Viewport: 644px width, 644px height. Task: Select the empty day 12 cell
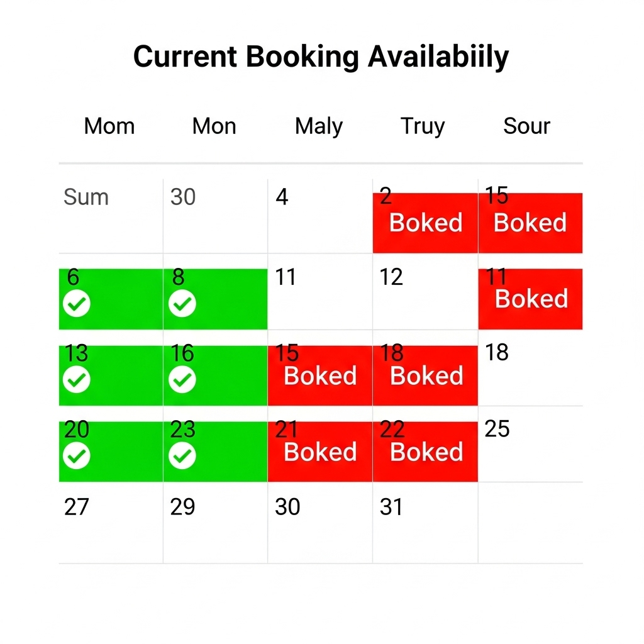(x=425, y=292)
